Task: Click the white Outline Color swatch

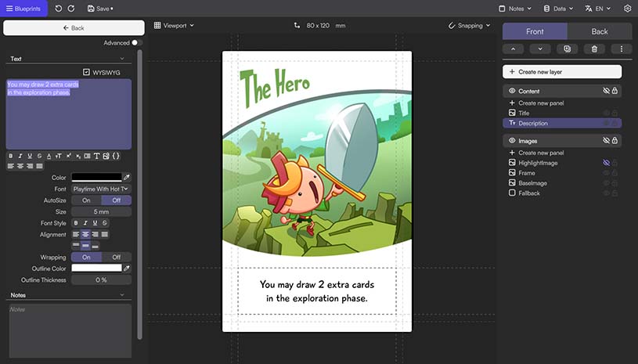Action: pos(96,268)
